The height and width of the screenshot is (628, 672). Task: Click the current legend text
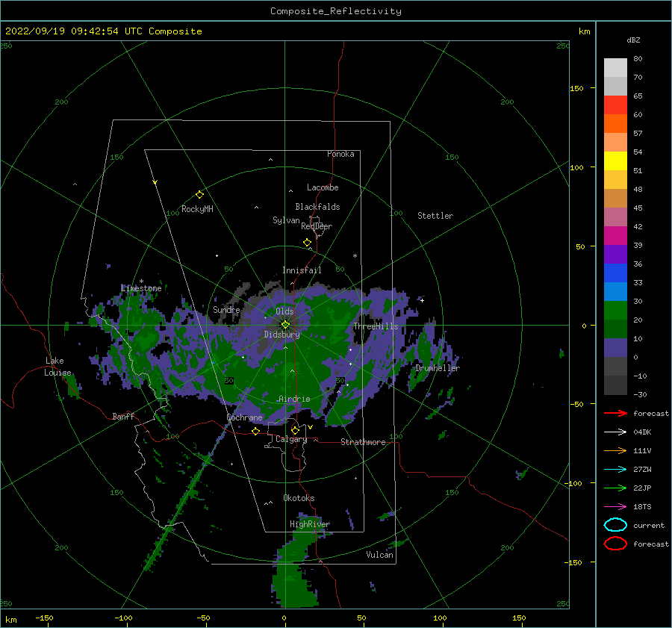coord(649,526)
